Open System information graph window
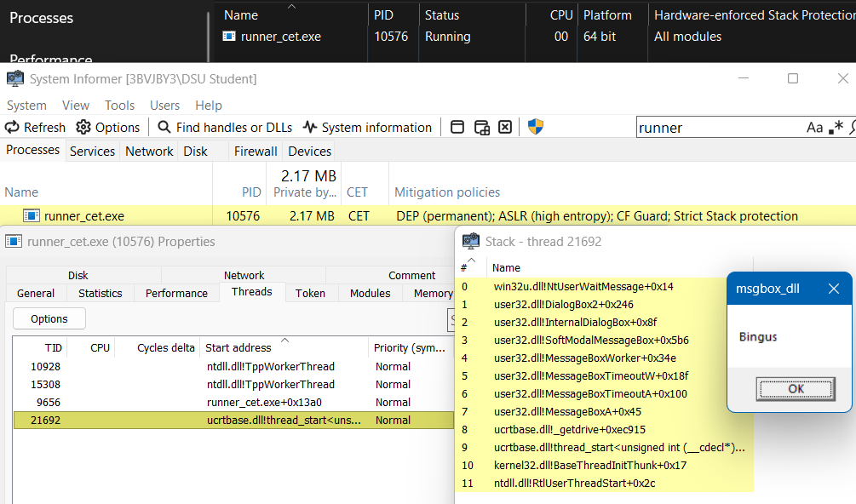Image resolution: width=856 pixels, height=504 pixels. coord(367,127)
